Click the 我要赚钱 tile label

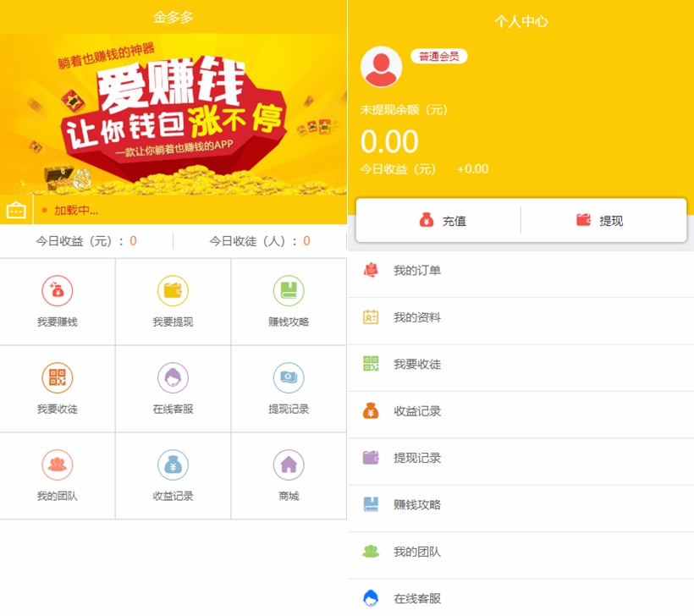pos(57,322)
